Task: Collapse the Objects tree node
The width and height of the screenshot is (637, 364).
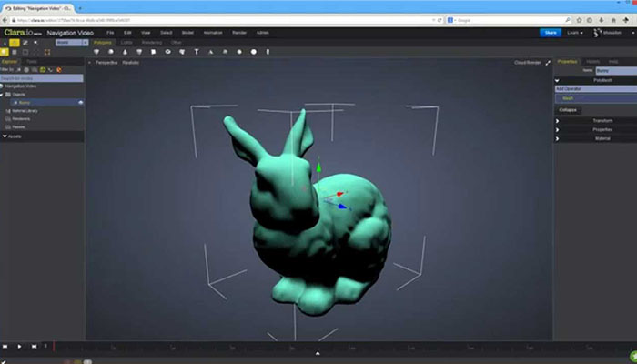Action: pyautogui.click(x=2, y=95)
